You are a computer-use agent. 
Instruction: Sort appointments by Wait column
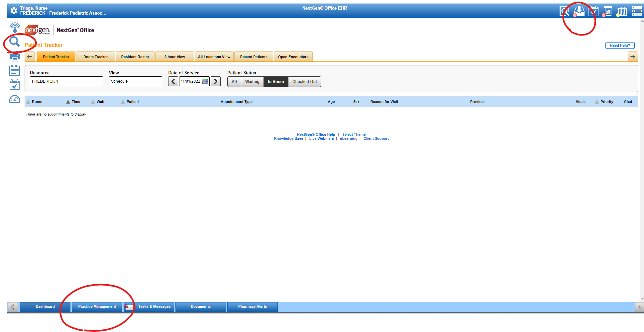[98, 102]
